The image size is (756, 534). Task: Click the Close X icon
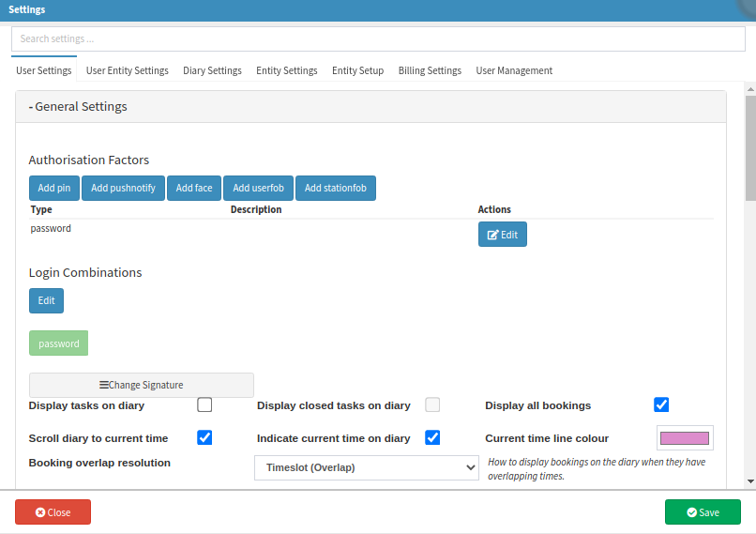[40, 512]
